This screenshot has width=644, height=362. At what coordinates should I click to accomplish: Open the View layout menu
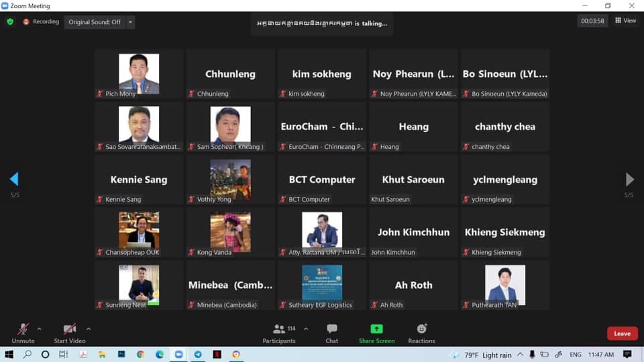(x=625, y=21)
